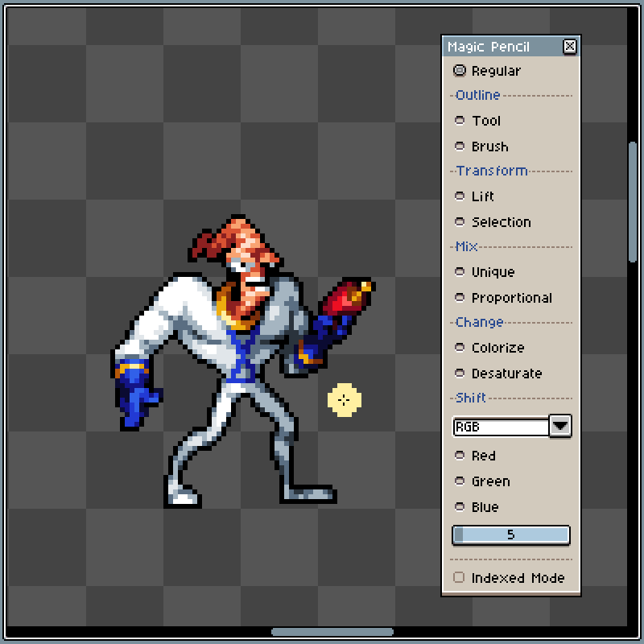Close the Magic Pencil window
644x644 pixels.
coord(570,46)
